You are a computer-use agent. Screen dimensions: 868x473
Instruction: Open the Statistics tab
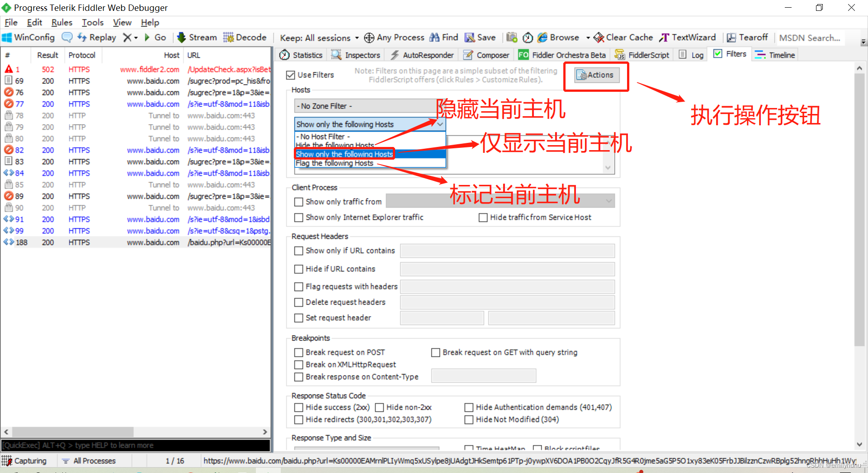point(301,55)
